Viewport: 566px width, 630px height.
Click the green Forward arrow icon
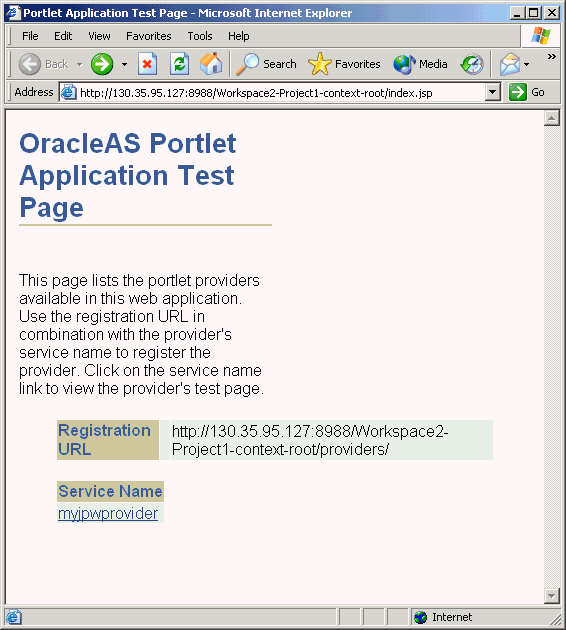click(102, 64)
